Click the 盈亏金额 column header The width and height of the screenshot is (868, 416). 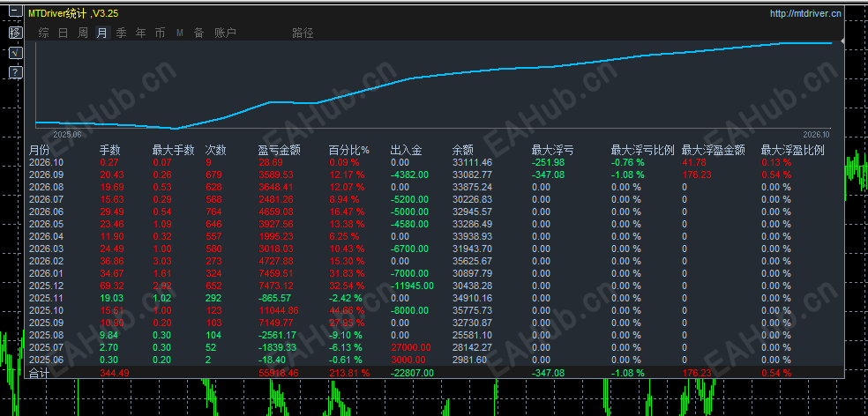[279, 150]
